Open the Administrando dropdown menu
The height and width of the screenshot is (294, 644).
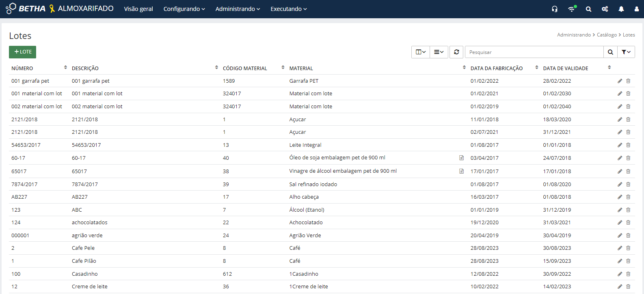(x=238, y=9)
